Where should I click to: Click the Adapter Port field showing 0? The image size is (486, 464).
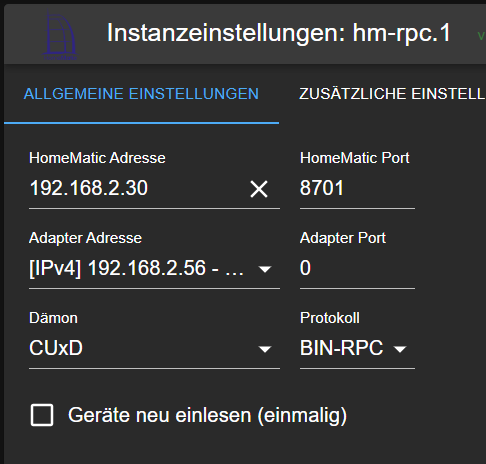(357, 268)
